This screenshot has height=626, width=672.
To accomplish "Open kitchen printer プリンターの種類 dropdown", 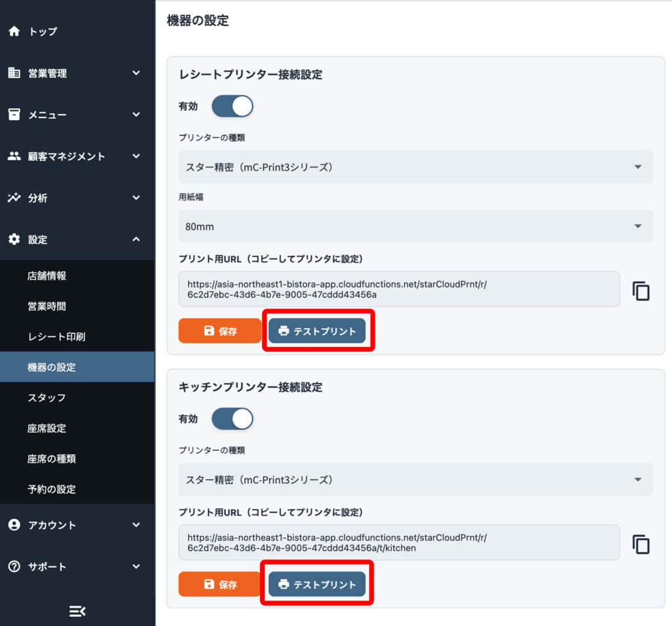I will 415,480.
